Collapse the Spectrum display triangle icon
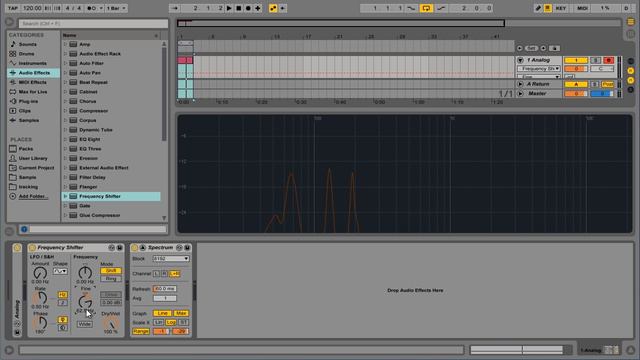 pyautogui.click(x=143, y=248)
